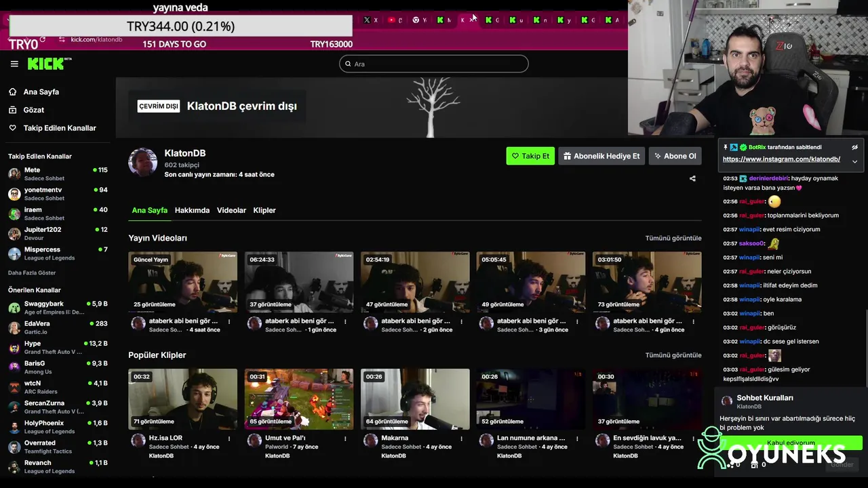Select the Ana Sayfa tab
The image size is (868, 488).
coord(149,210)
